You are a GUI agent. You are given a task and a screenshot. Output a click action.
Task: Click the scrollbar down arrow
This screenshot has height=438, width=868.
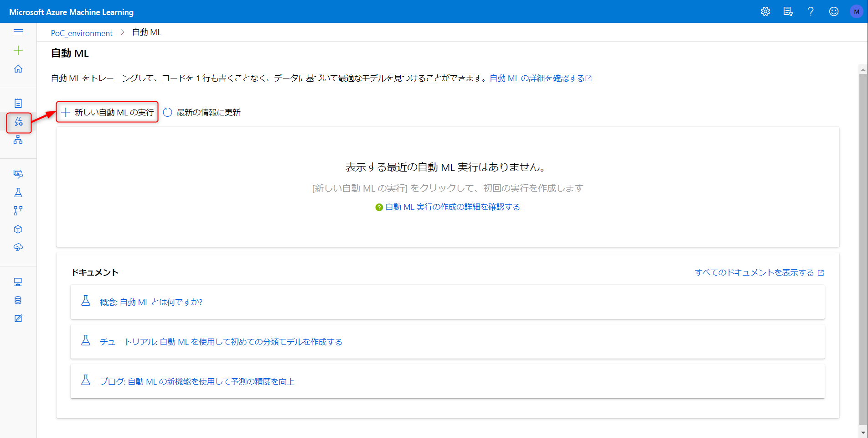pyautogui.click(x=863, y=433)
